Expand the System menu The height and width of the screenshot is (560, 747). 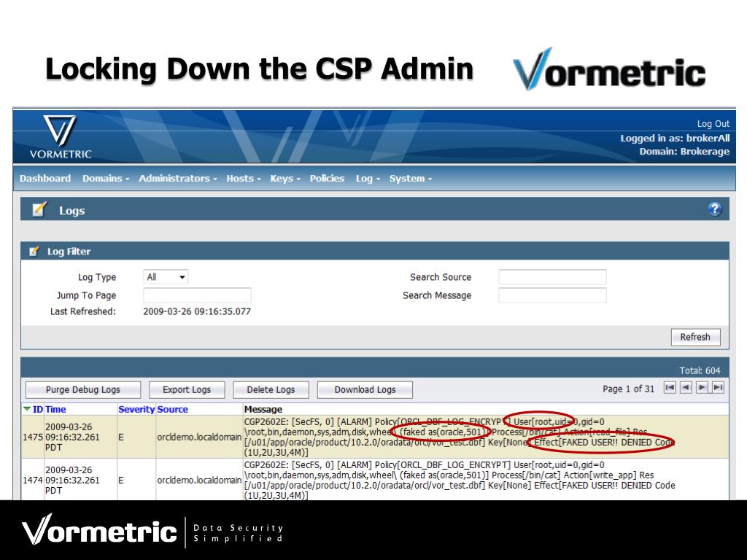410,179
